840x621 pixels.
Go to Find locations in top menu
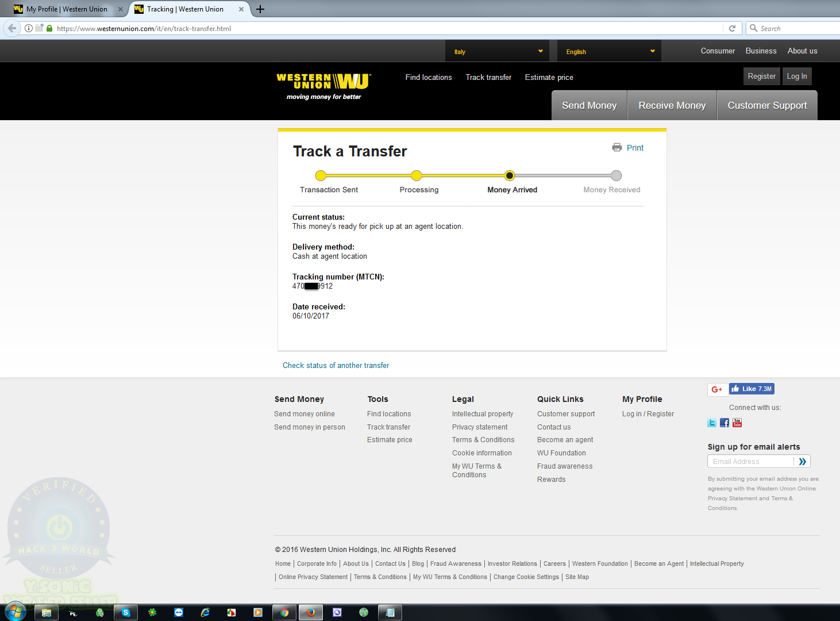pyautogui.click(x=429, y=77)
